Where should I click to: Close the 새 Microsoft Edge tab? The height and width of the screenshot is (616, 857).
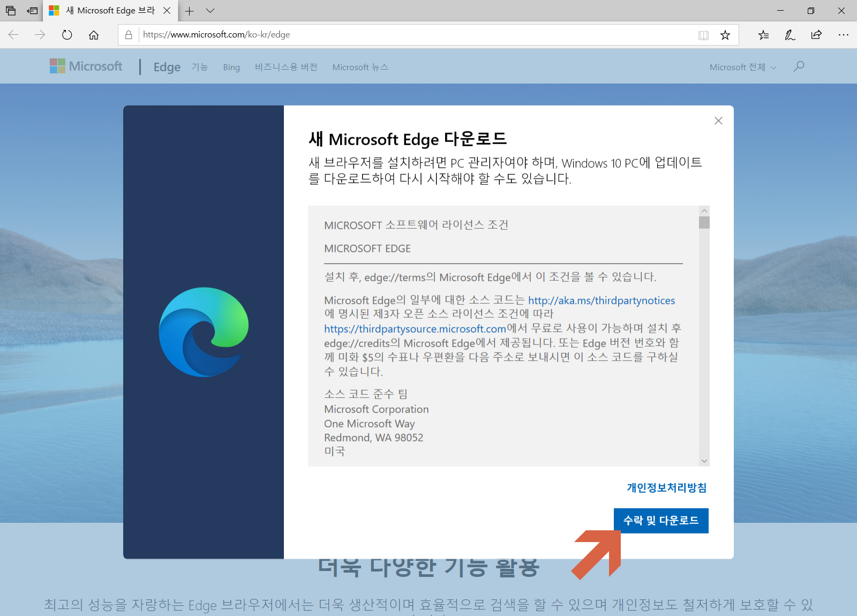(167, 11)
